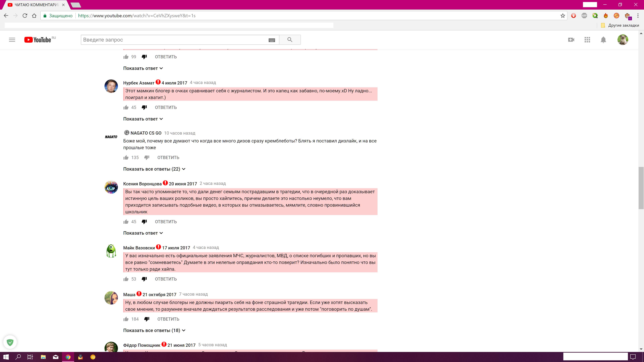Expand 'Показать ответ' under Ксения Воронцова's comment
This screenshot has height=362, width=644.
coord(143,233)
